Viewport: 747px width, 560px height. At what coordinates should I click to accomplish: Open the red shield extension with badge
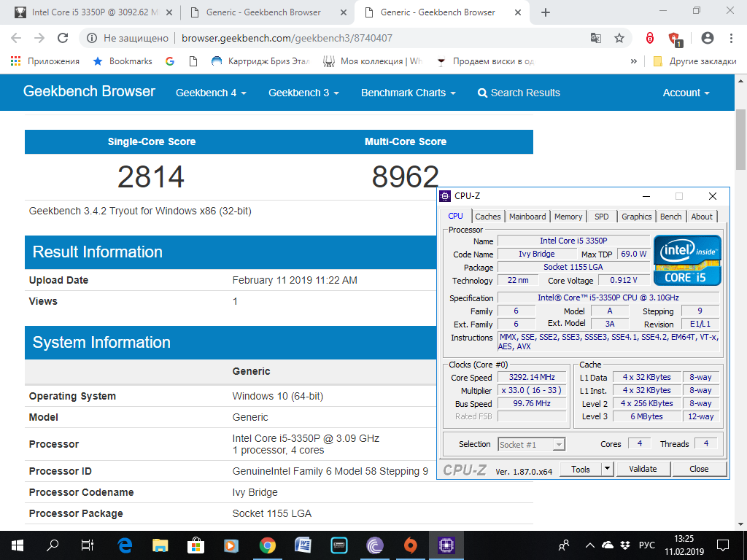click(675, 39)
